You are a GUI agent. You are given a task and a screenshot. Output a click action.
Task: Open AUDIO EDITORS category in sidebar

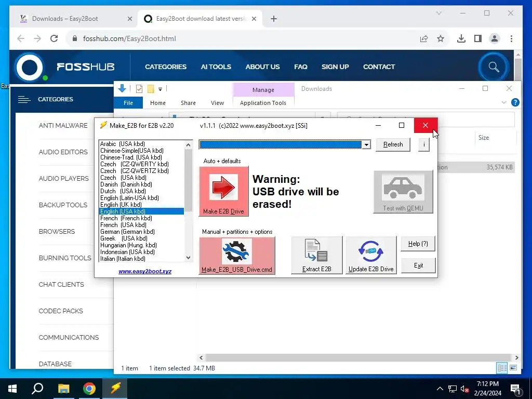coord(63,152)
